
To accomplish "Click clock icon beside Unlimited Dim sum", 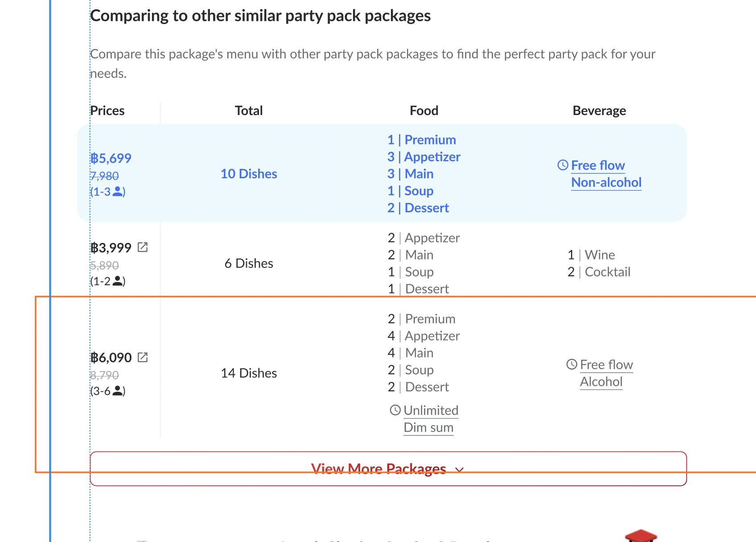I will pos(395,410).
